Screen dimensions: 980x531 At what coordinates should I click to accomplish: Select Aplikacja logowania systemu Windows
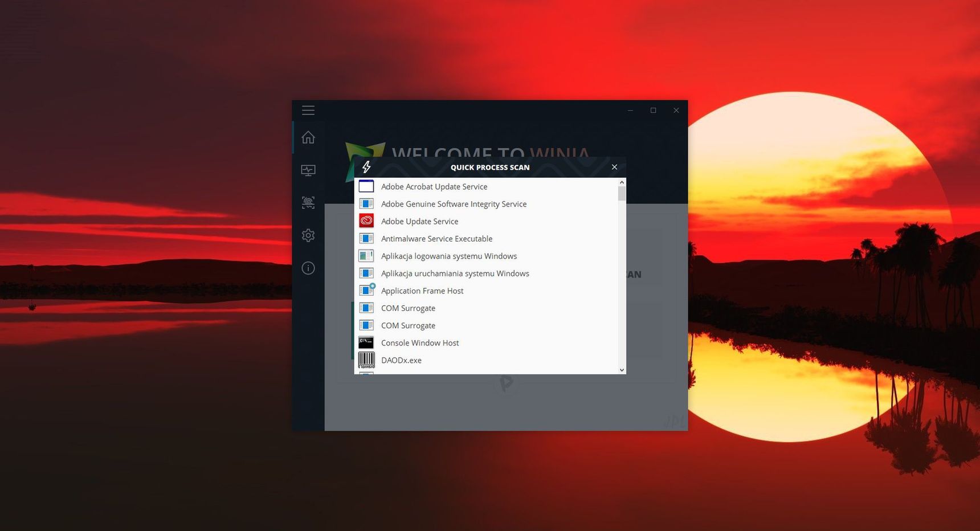coord(486,256)
